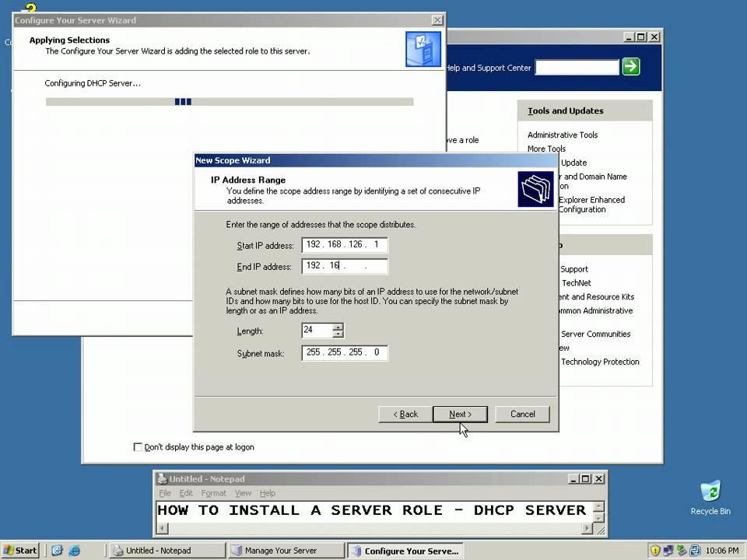Open the Help menu in Notepad
Screen dimensions: 747x560
(x=267, y=493)
